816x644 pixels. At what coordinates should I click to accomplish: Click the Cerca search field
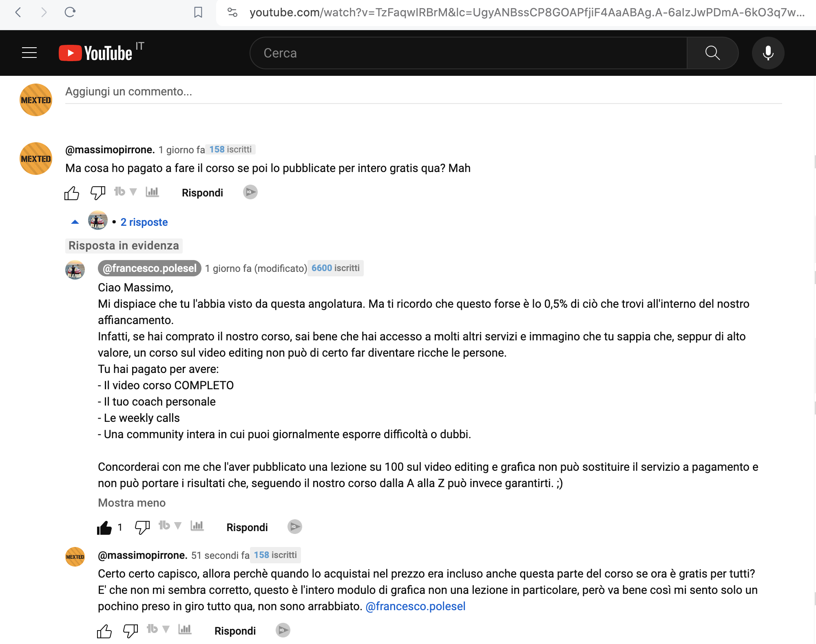point(468,53)
